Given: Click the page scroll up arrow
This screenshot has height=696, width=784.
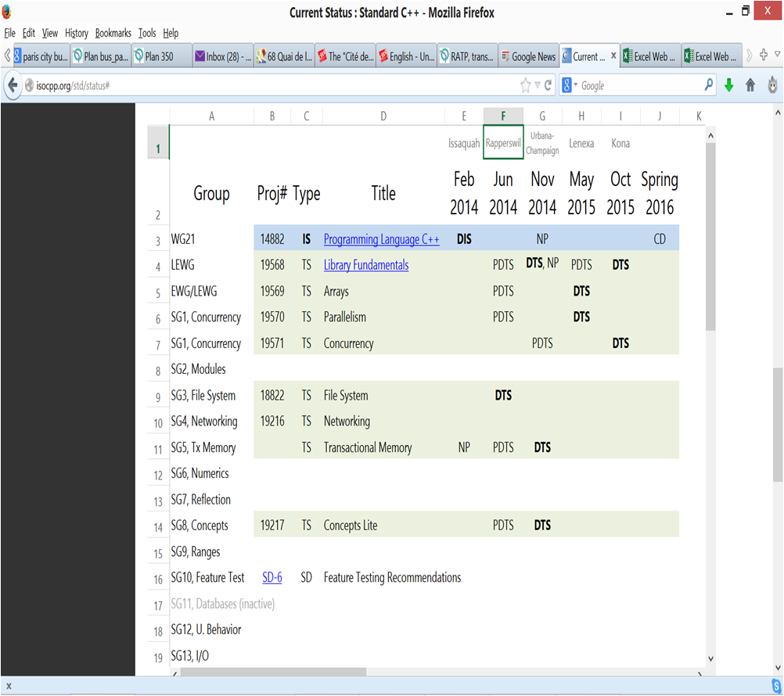Looking at the screenshot, I should click(x=778, y=113).
